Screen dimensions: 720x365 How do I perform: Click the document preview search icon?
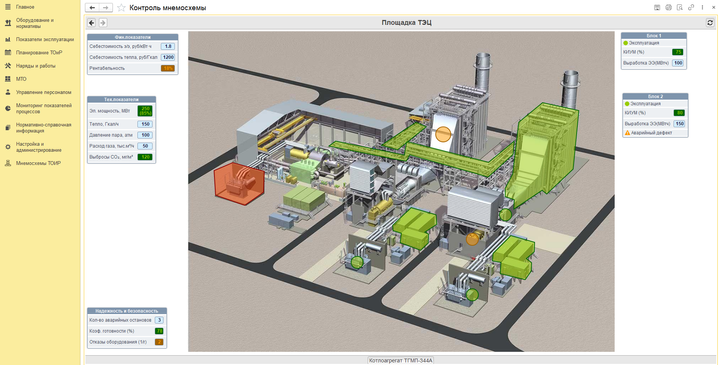point(680,7)
